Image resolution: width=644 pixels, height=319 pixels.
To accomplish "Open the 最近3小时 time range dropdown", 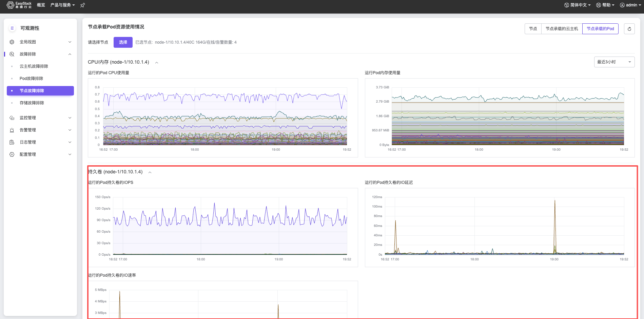I will [614, 62].
